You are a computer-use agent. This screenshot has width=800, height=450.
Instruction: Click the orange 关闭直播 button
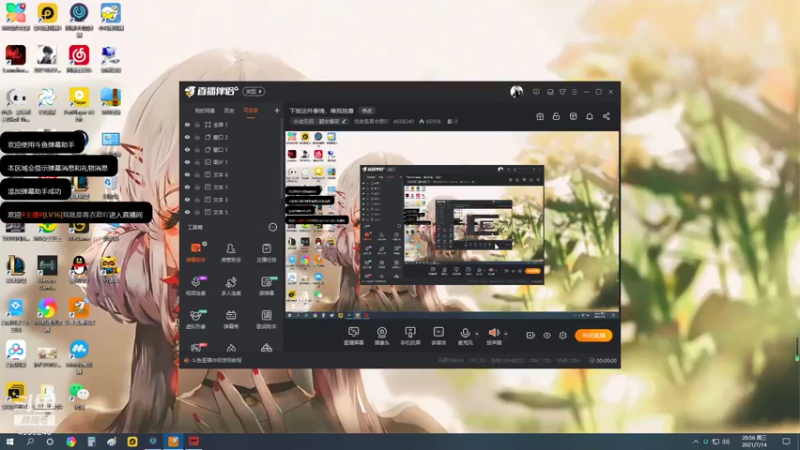pyautogui.click(x=593, y=335)
